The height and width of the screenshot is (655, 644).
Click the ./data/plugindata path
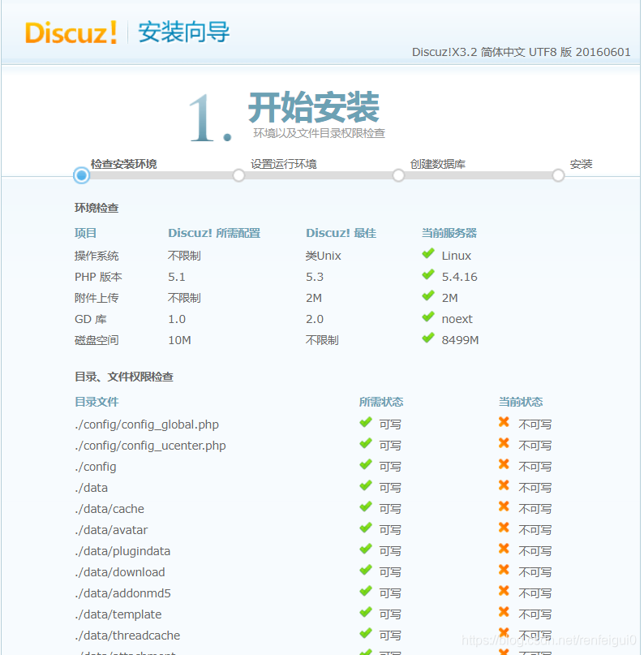(x=122, y=551)
